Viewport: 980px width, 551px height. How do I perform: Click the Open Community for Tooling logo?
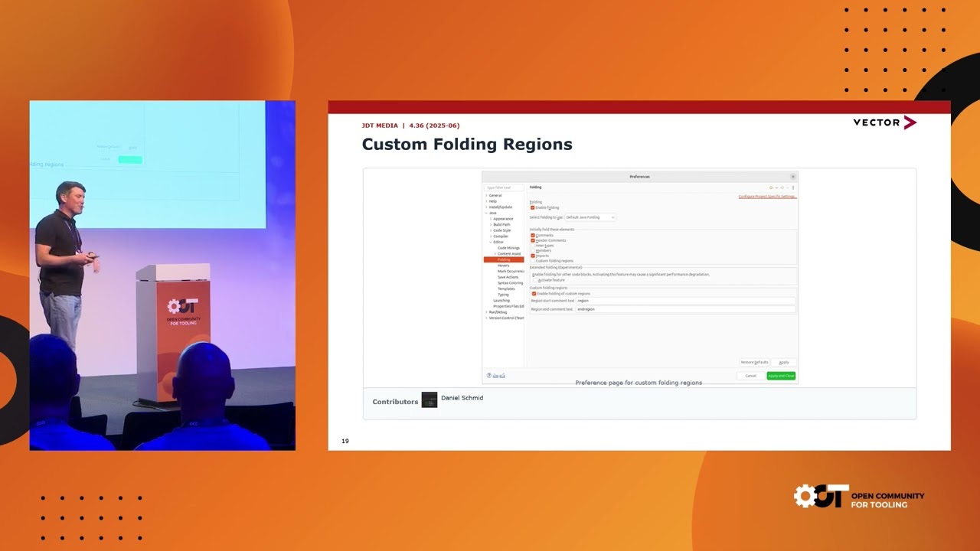[x=859, y=497]
